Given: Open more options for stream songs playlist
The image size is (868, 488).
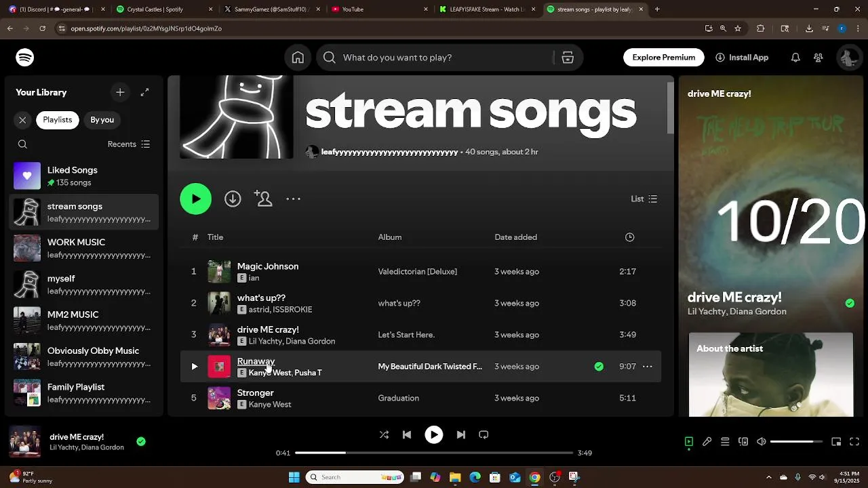Looking at the screenshot, I should pyautogui.click(x=293, y=199).
